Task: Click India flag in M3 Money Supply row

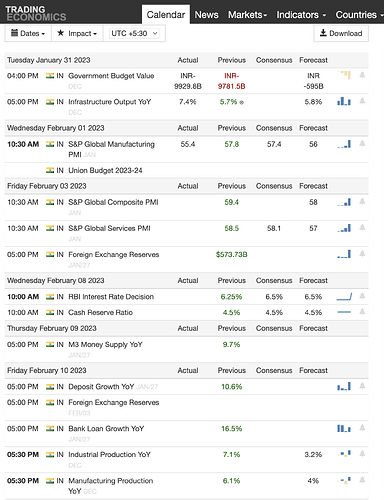Action: coord(50,344)
